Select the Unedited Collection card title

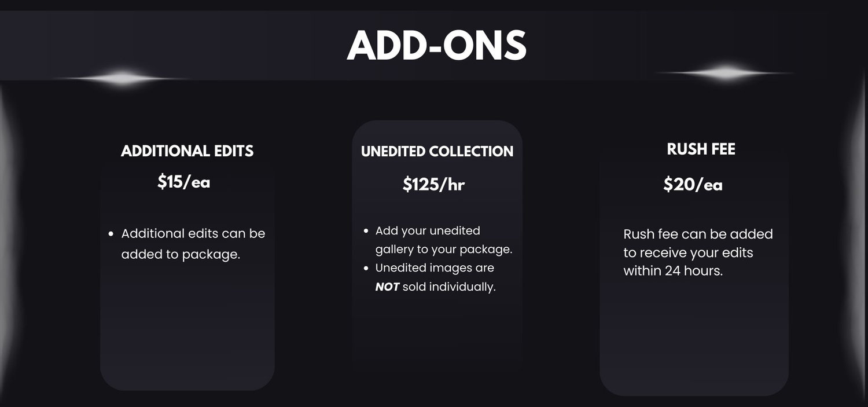[x=437, y=152]
